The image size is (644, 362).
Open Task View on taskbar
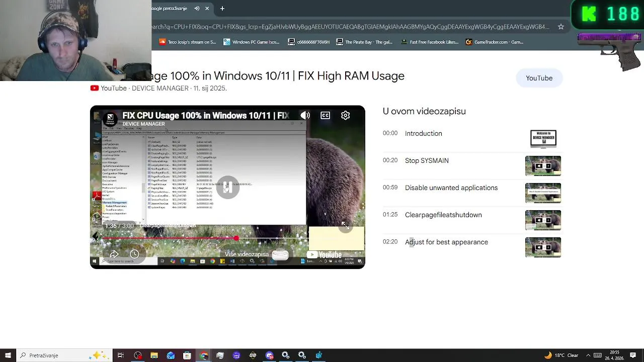(121, 355)
